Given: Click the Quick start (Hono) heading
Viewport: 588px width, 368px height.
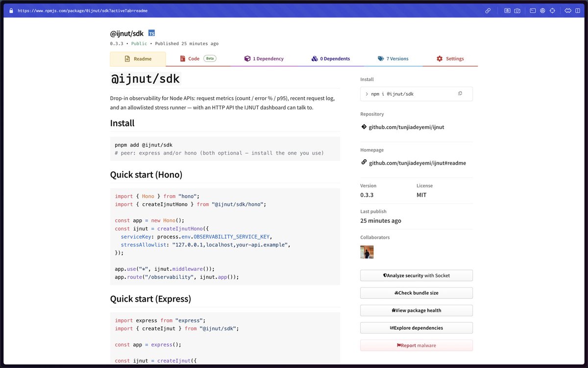Looking at the screenshot, I should click(146, 175).
